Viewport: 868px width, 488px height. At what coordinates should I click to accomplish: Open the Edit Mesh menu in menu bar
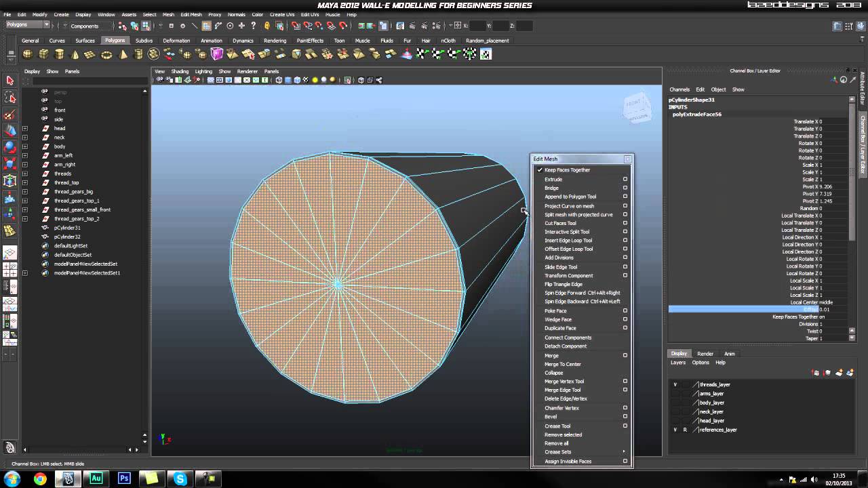click(191, 14)
